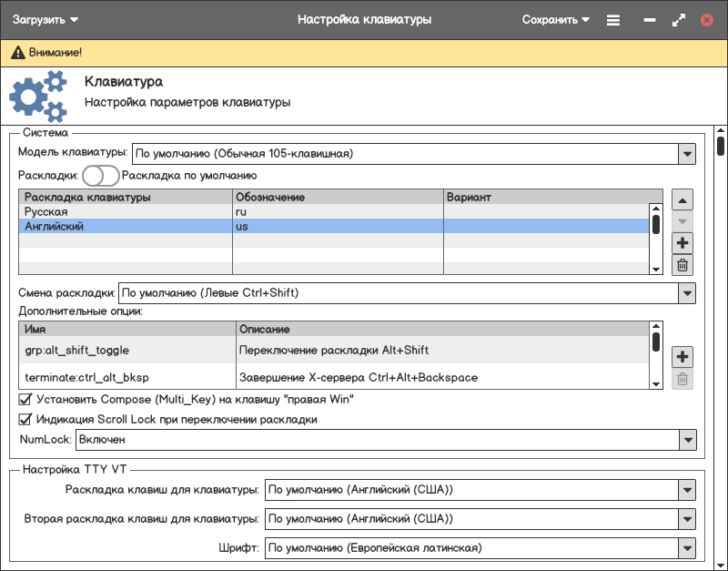The image size is (728, 571).
Task: Toggle fullscreen with the expand arrows icon
Action: 678,19
